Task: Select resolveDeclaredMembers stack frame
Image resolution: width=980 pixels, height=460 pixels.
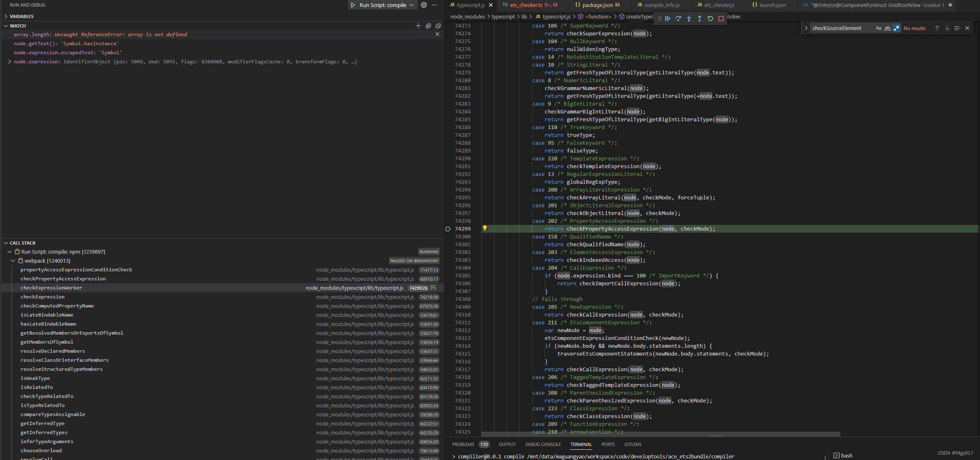Action: [x=223, y=351]
